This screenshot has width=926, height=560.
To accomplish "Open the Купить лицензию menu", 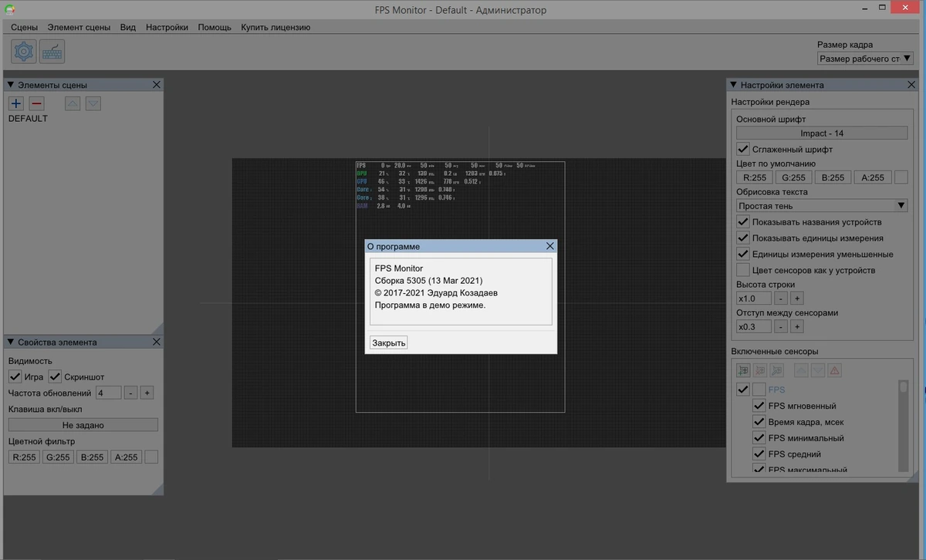I will (275, 27).
